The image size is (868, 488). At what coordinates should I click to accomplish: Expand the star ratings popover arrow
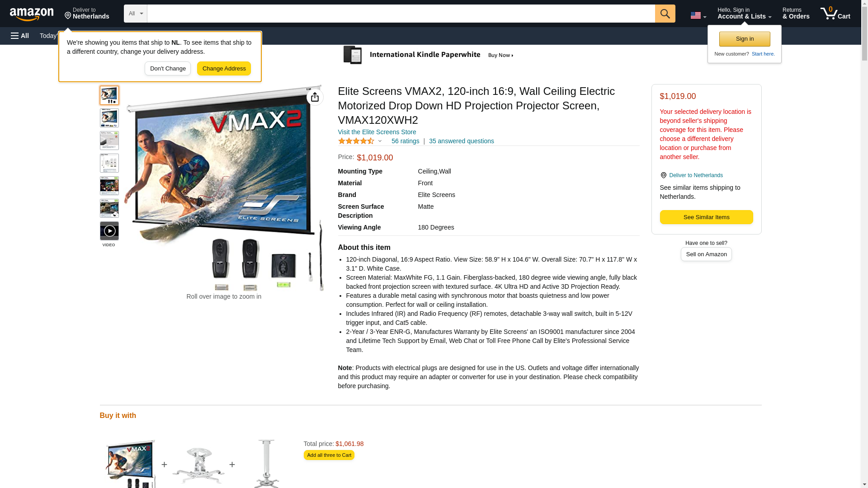click(380, 141)
